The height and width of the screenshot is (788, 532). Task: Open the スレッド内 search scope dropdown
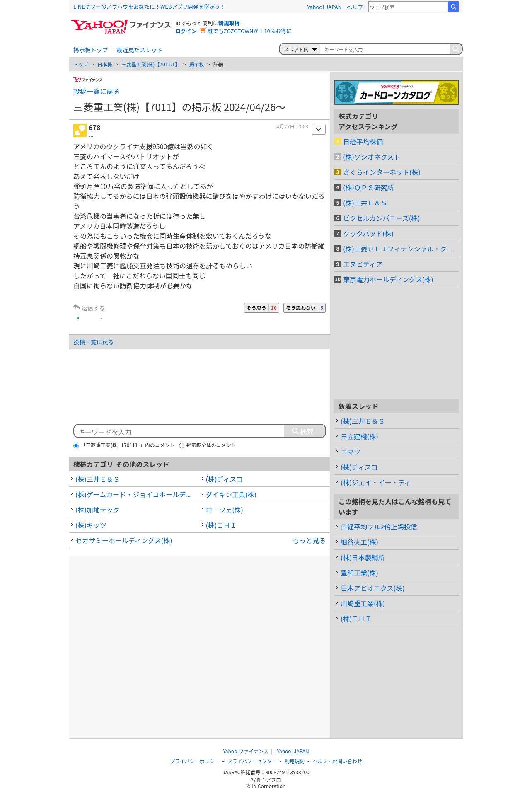300,49
